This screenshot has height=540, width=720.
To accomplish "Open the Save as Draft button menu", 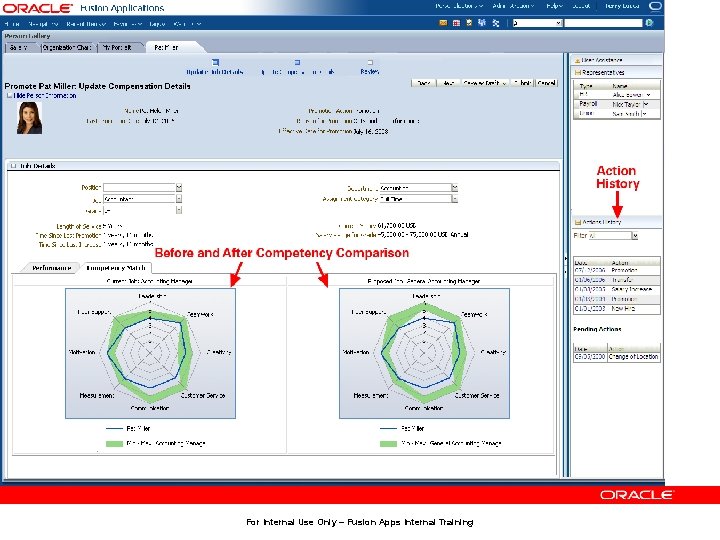I will tap(504, 83).
